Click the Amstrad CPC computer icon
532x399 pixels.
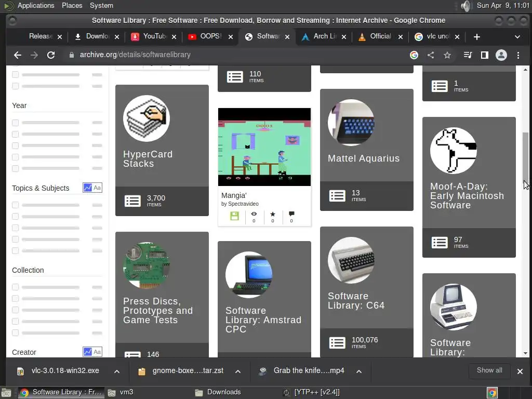(249, 275)
